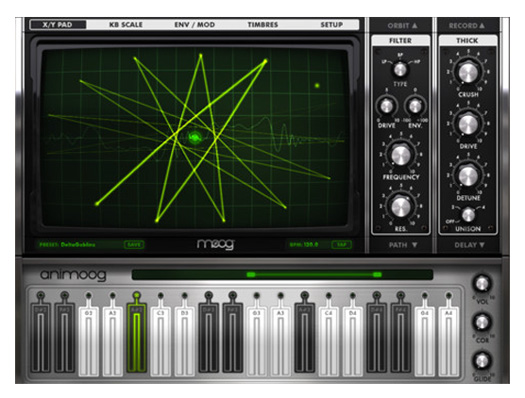Grab the right keyboard range handle
525x398 pixels.
point(377,275)
